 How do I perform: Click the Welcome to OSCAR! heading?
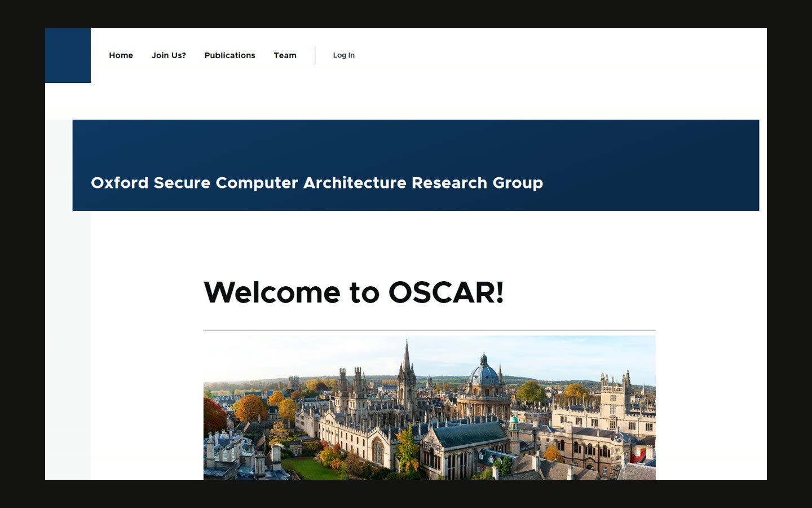[354, 292]
